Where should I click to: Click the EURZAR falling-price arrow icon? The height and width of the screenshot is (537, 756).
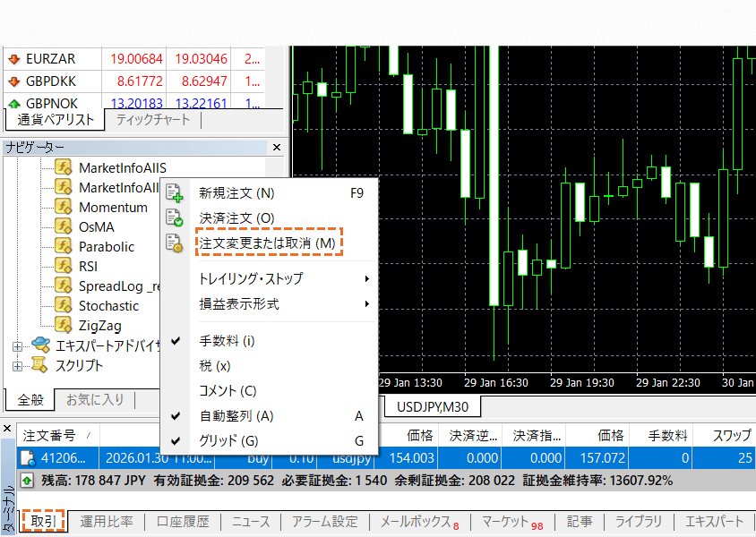pyautogui.click(x=13, y=57)
